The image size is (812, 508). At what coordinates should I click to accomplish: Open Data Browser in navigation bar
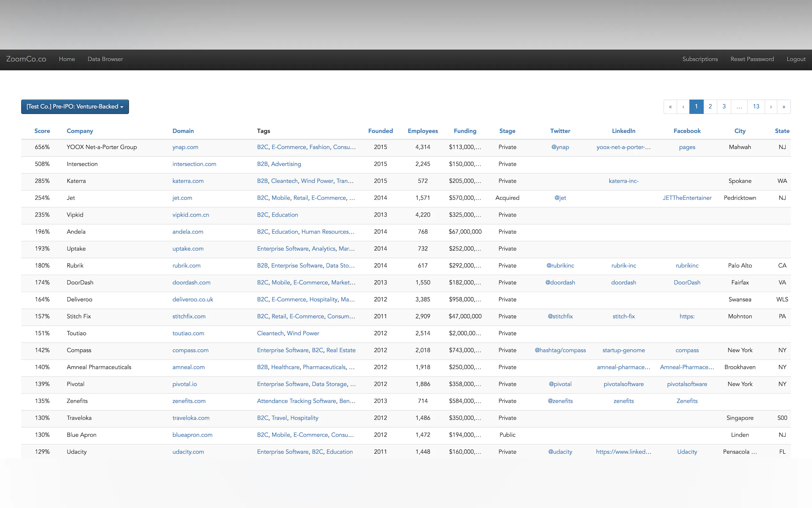tap(105, 59)
